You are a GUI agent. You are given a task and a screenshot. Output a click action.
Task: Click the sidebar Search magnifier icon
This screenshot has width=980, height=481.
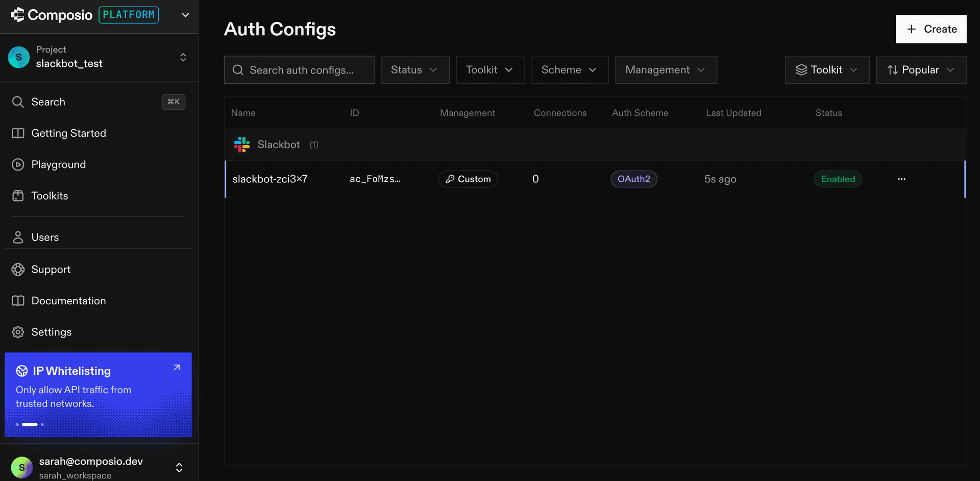pyautogui.click(x=18, y=102)
